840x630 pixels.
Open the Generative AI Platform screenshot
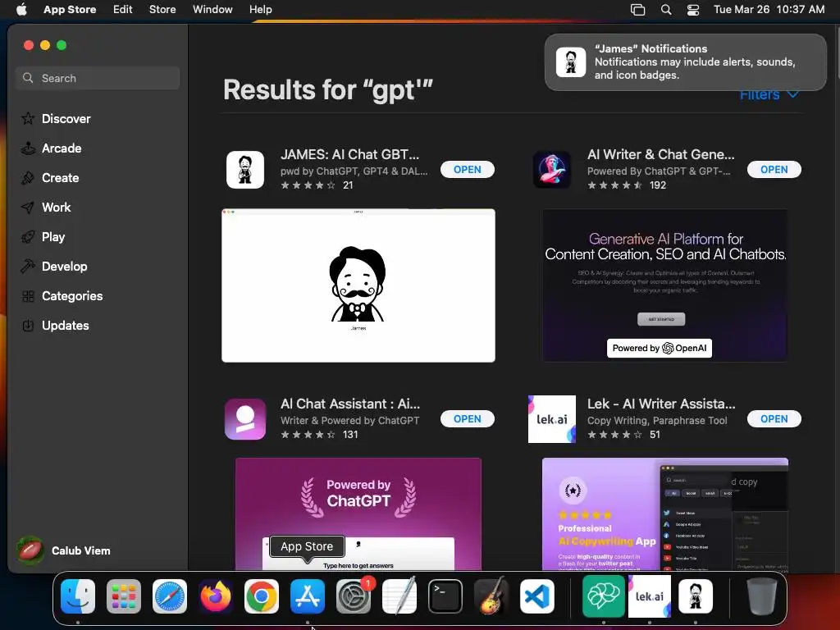[664, 285]
